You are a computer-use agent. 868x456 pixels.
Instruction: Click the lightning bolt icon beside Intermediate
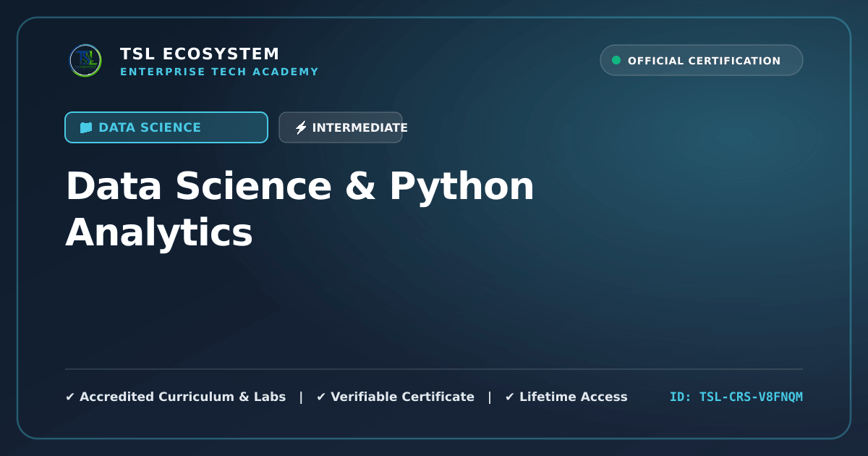[x=301, y=128]
